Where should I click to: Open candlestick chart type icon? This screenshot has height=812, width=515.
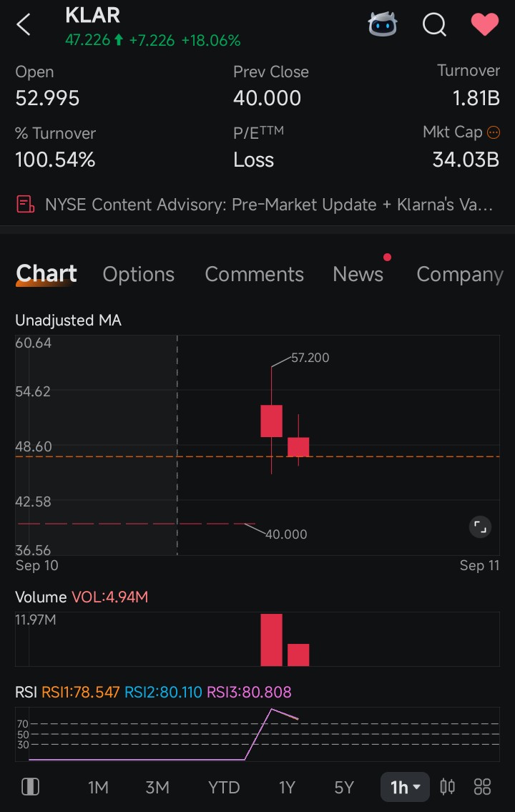tap(448, 787)
